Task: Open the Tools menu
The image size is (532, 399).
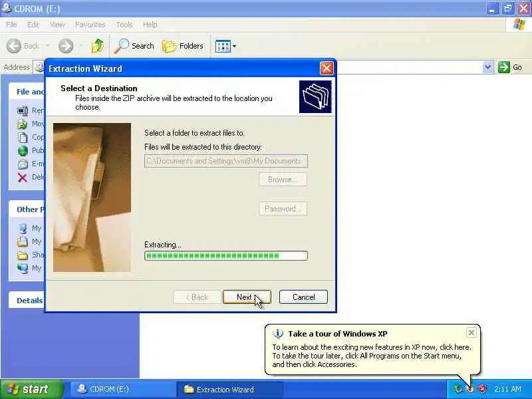Action: pos(124,25)
